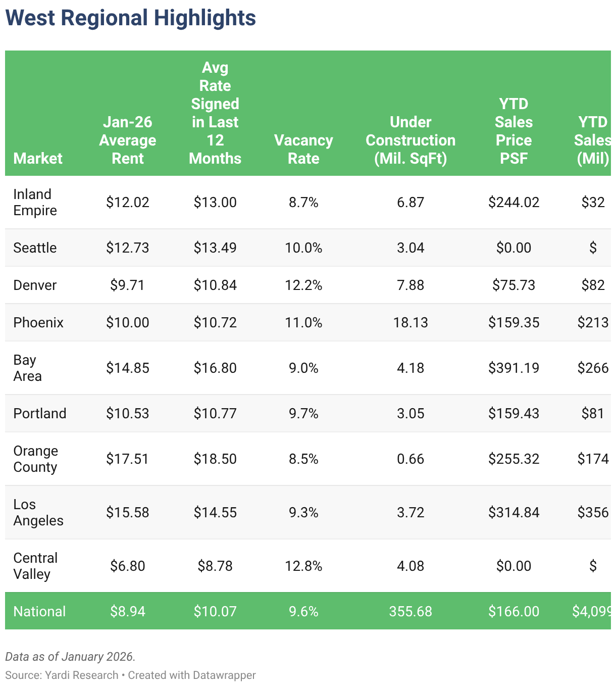Click the YTD Sales Price PSF header
The height and width of the screenshot is (687, 616).
pos(514,131)
